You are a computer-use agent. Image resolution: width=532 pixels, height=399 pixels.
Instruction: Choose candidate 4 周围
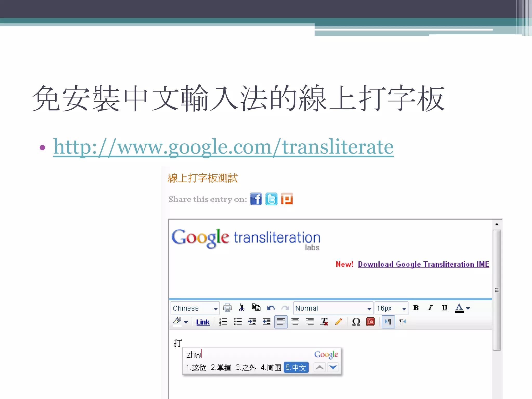click(271, 368)
